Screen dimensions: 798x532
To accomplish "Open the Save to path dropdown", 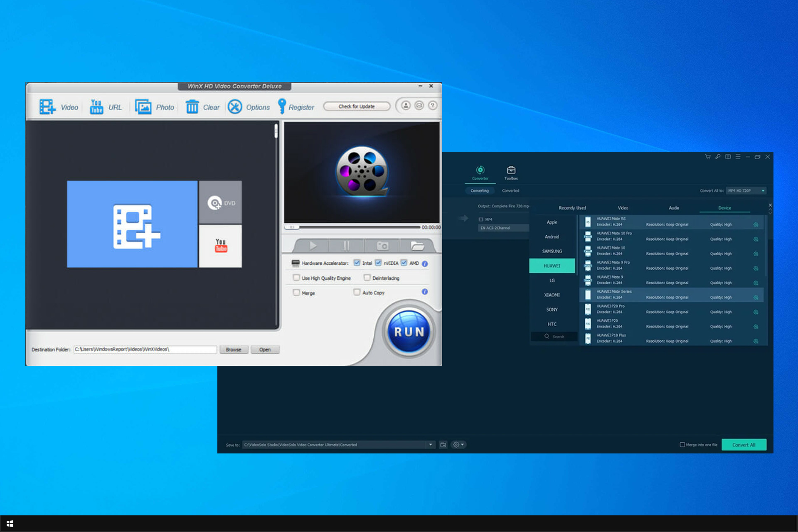I will pyautogui.click(x=431, y=445).
